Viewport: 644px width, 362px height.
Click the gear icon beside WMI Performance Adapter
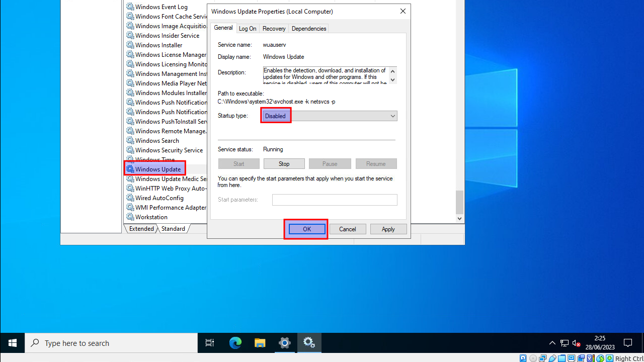click(x=130, y=208)
